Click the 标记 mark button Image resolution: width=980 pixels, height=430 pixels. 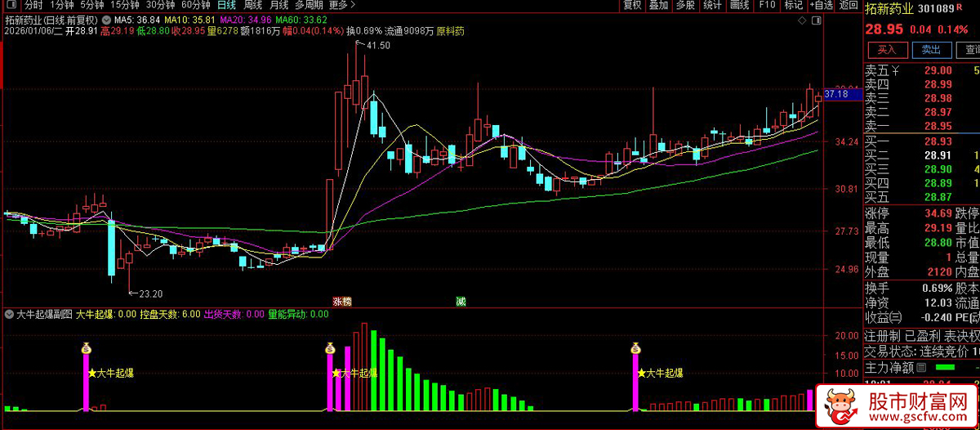(793, 5)
